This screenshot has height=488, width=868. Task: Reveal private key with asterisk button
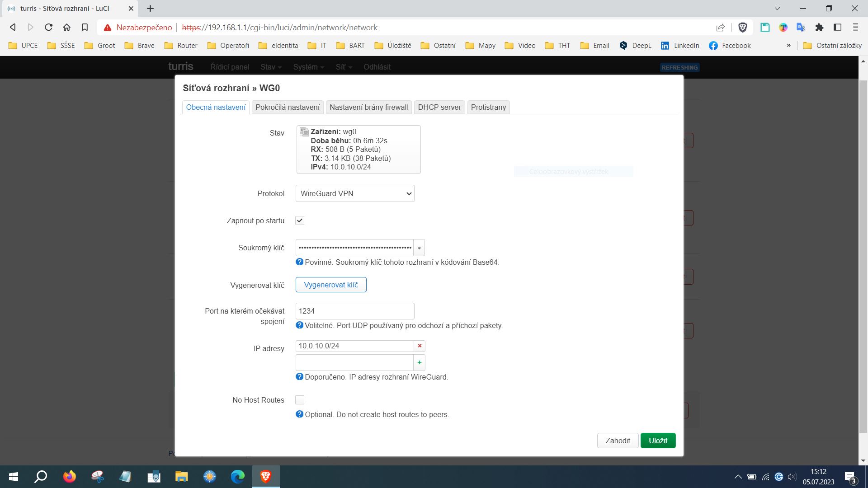tap(419, 248)
